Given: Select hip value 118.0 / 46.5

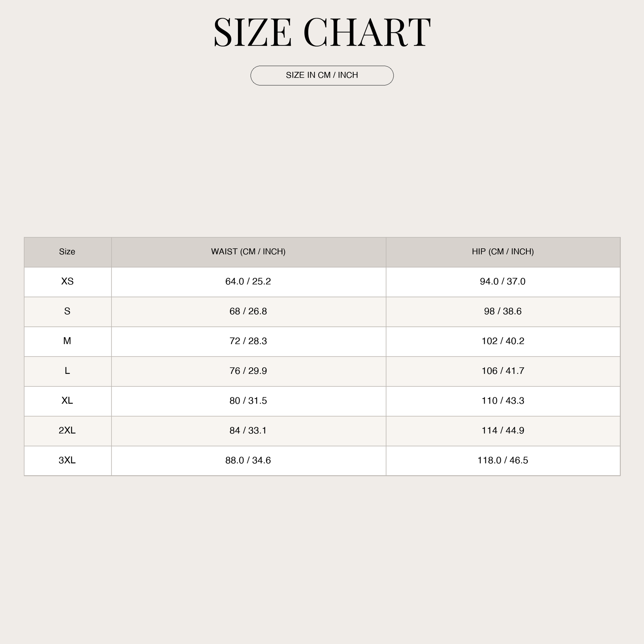Looking at the screenshot, I should [x=503, y=460].
